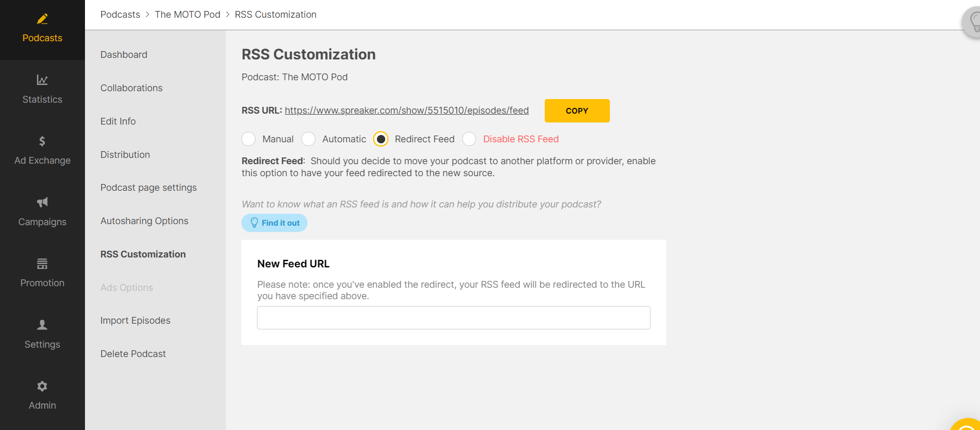Click the lightbulb tips icon, top right
The width and height of the screenshot is (980, 430).
point(973,22)
